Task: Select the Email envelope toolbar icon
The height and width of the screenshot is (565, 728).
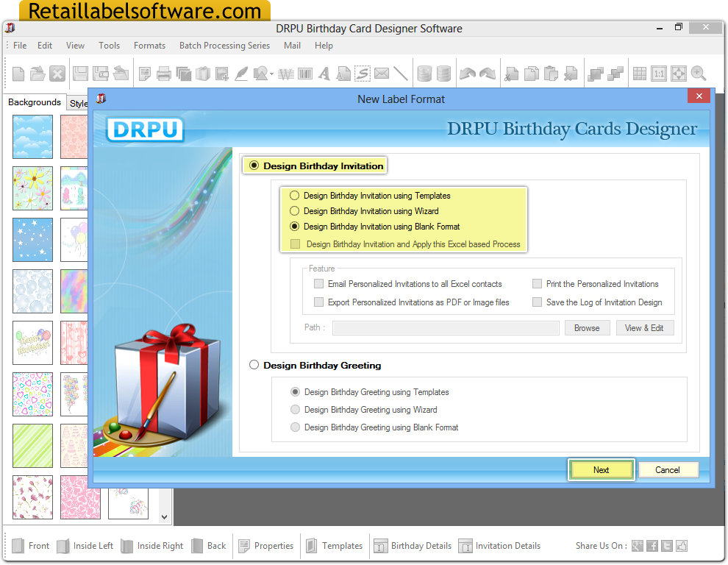Action: (382, 73)
